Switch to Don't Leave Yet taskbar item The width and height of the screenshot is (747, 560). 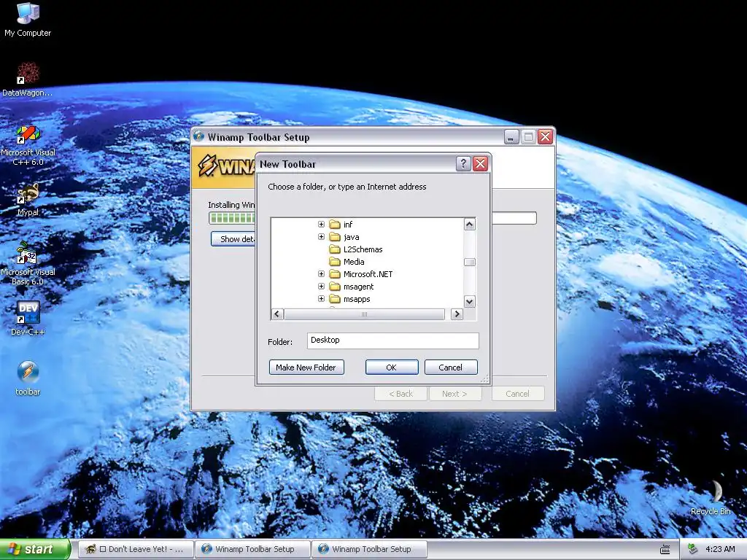click(136, 549)
